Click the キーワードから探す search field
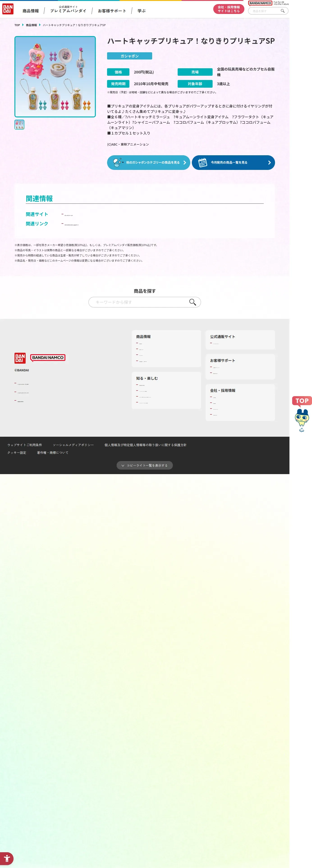312x868 pixels. [145, 302]
